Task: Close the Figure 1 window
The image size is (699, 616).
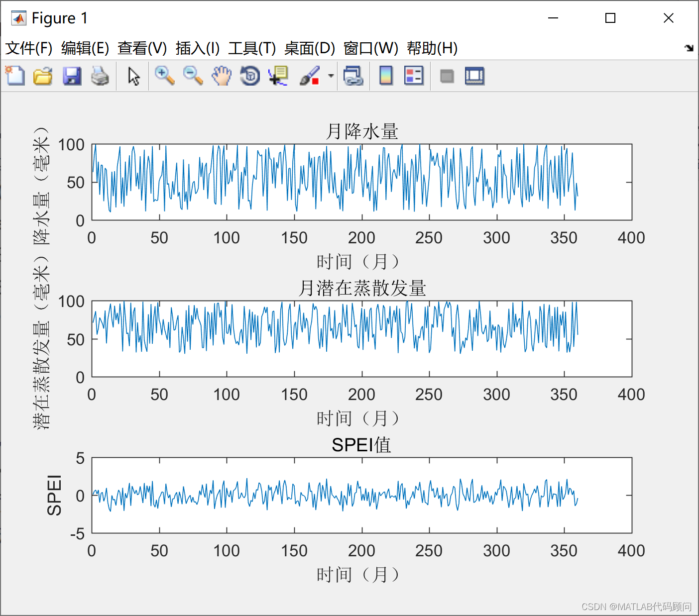Action: [669, 18]
